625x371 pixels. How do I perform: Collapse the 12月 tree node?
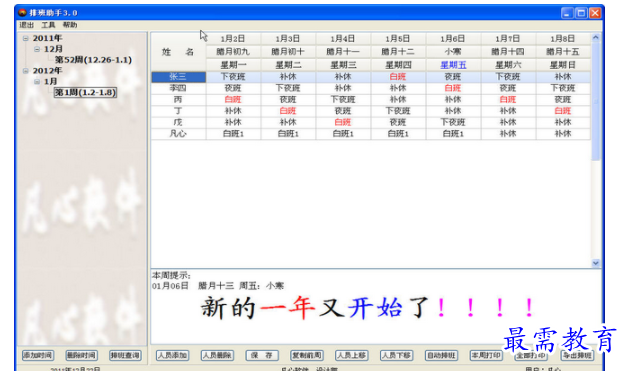coord(37,49)
